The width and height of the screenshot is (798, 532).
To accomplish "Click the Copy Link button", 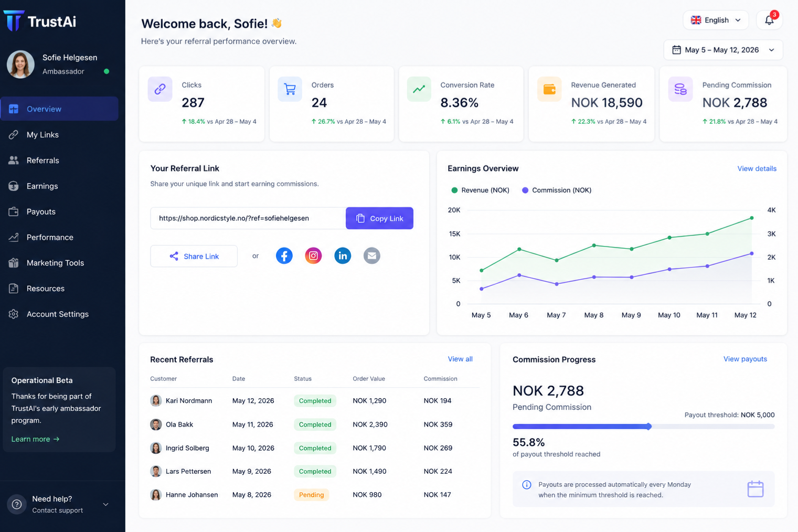I will pyautogui.click(x=379, y=218).
